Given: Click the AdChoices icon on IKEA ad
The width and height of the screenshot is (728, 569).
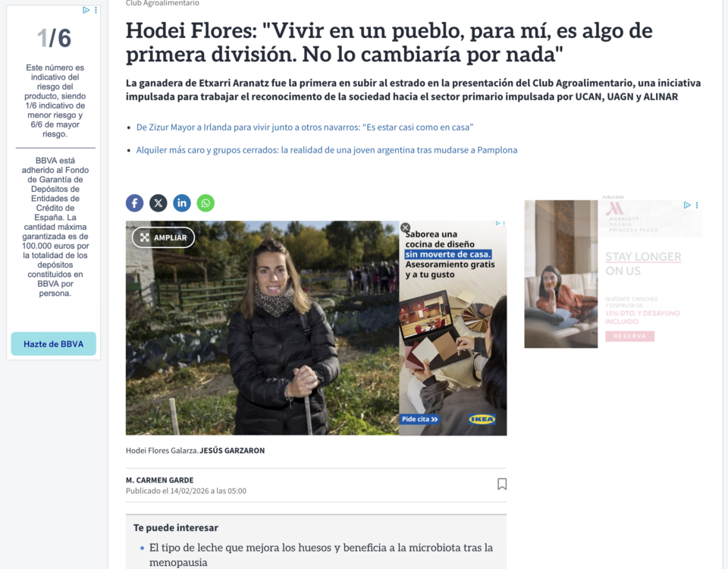Looking at the screenshot, I should pyautogui.click(x=497, y=223).
